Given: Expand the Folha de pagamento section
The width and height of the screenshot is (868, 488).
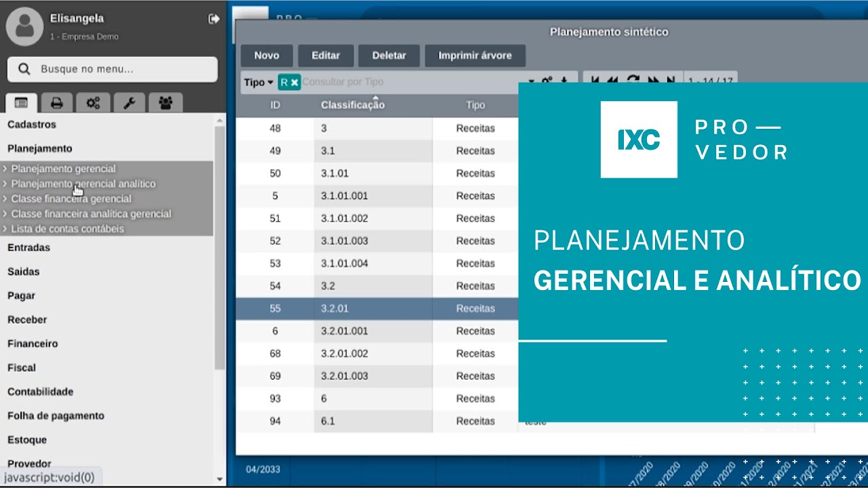Looking at the screenshot, I should [56, 416].
